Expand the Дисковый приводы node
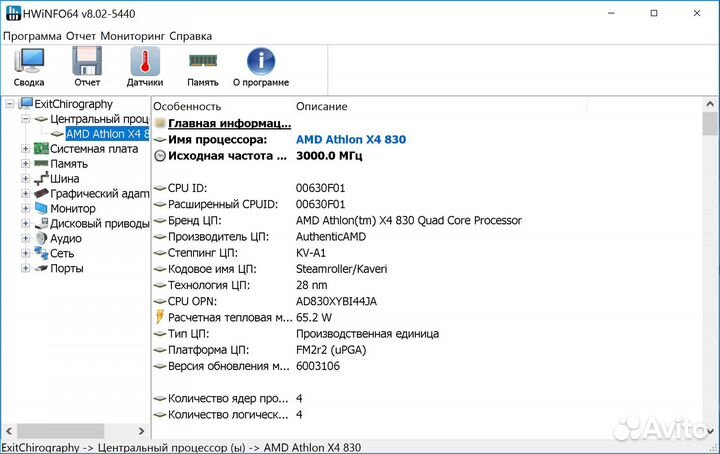 click(x=26, y=224)
